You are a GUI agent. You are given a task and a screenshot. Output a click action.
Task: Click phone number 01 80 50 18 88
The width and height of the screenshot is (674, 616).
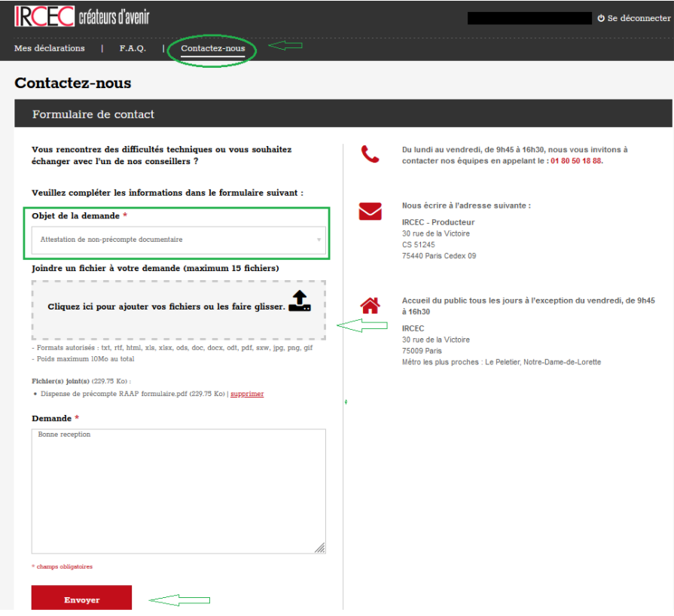(576, 160)
